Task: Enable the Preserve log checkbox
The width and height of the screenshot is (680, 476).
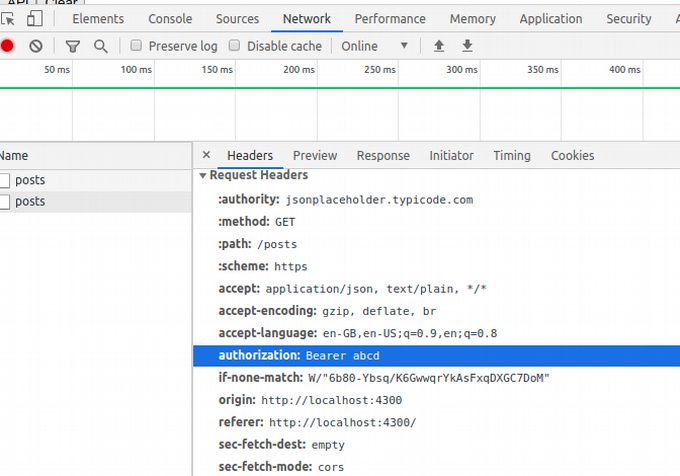Action: click(x=136, y=46)
